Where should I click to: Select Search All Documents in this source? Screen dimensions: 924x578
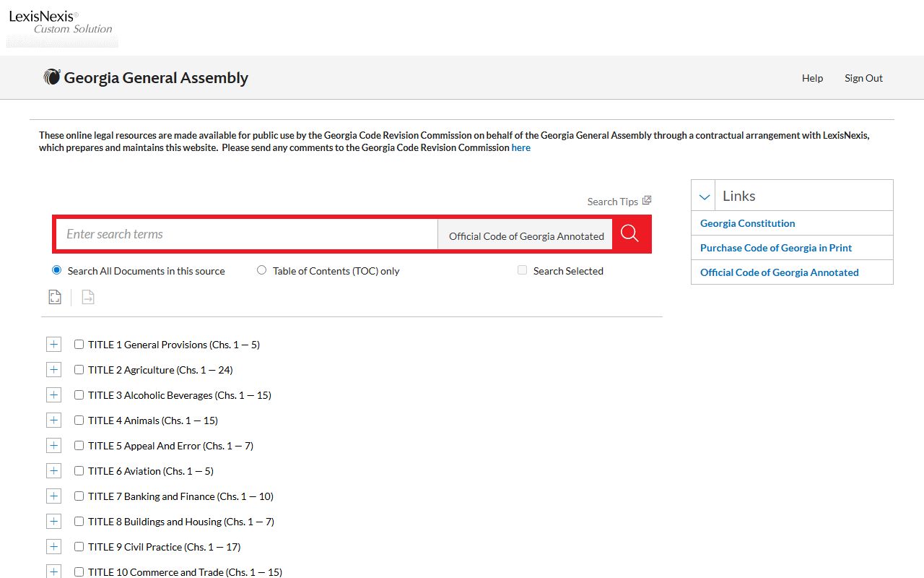(57, 270)
